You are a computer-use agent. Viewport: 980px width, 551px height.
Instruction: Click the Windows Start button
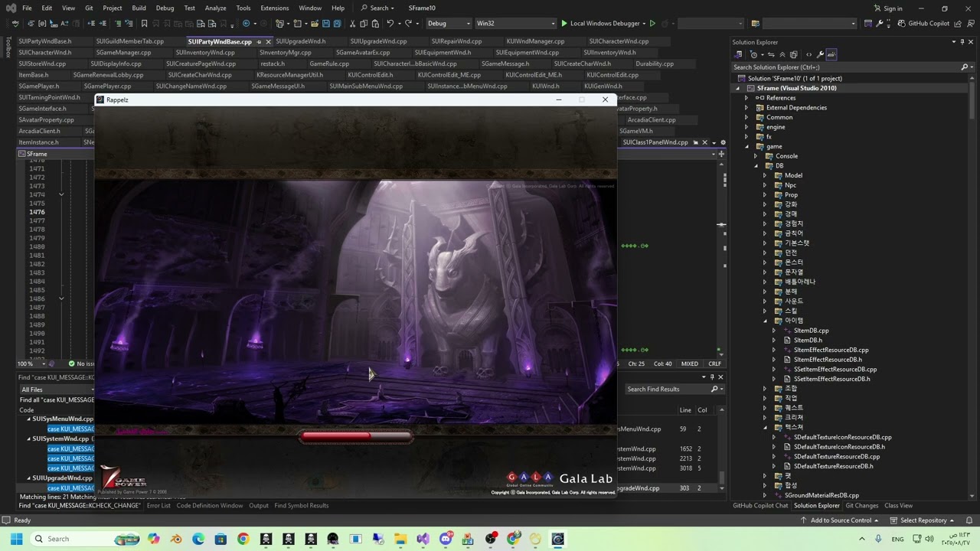[x=15, y=539]
